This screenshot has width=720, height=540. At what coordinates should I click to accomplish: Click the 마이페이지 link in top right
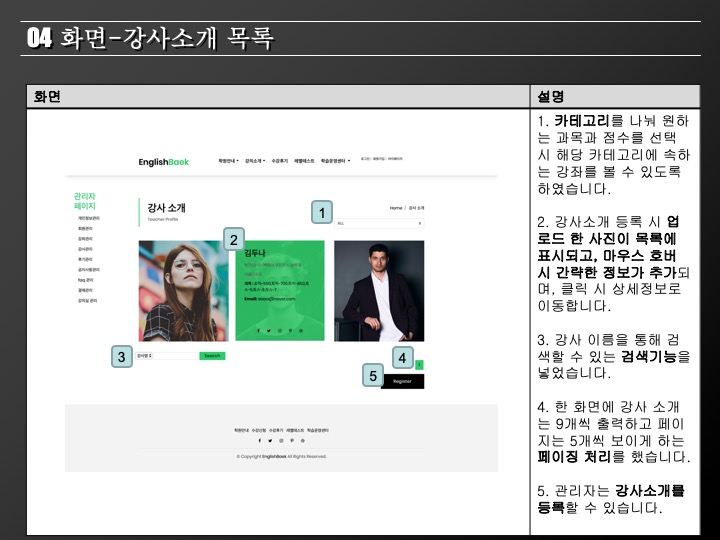395,159
